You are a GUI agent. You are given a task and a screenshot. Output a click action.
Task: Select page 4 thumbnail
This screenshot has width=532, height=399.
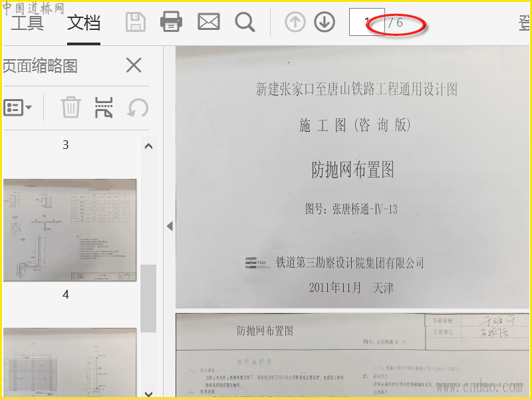pyautogui.click(x=70, y=230)
